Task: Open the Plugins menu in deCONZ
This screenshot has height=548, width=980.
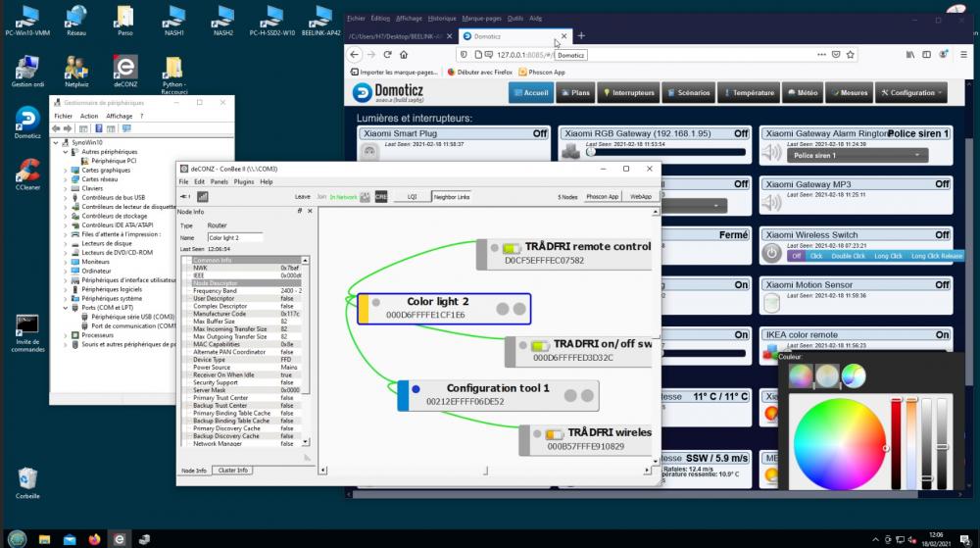Action: pyautogui.click(x=244, y=181)
